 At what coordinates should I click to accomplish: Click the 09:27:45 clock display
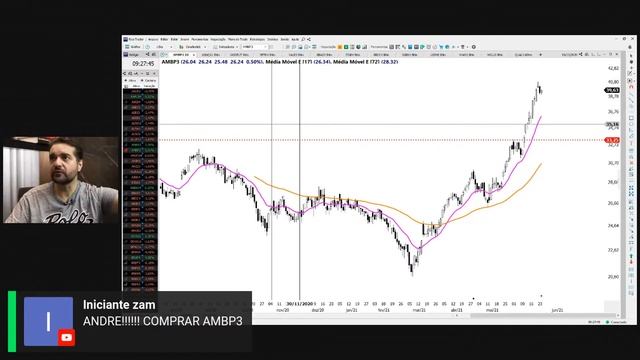[143, 64]
